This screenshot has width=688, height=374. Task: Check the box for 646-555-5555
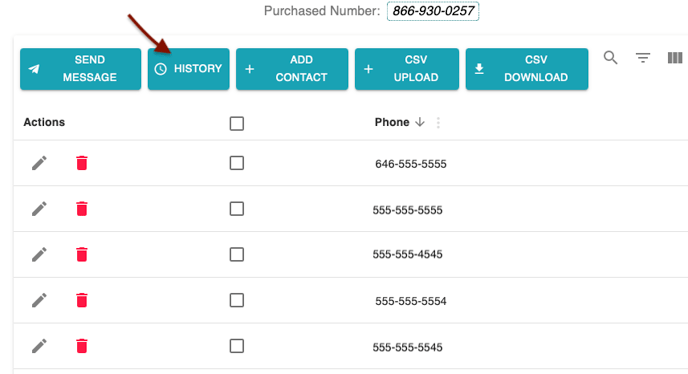click(236, 163)
